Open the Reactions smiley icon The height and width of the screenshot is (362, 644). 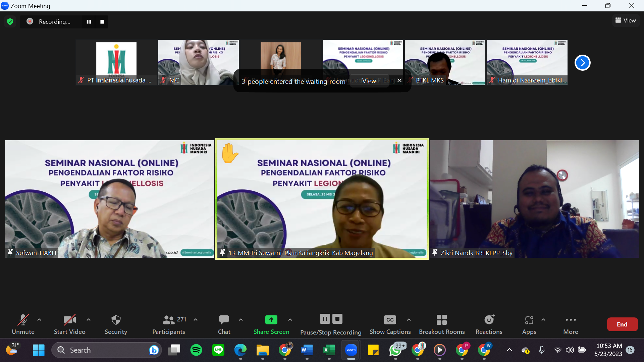(x=489, y=319)
